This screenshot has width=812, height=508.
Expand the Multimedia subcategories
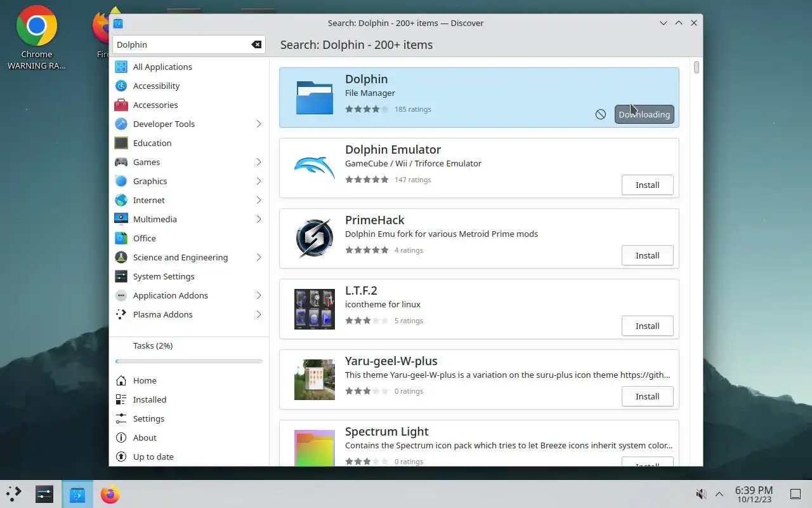coord(259,219)
